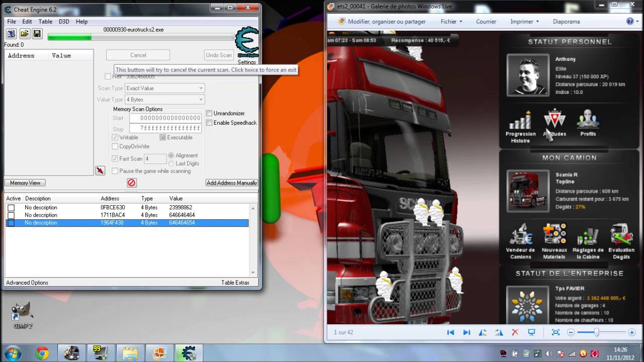Click the volume speaker tray icon
The image size is (644, 362).
[x=549, y=353]
